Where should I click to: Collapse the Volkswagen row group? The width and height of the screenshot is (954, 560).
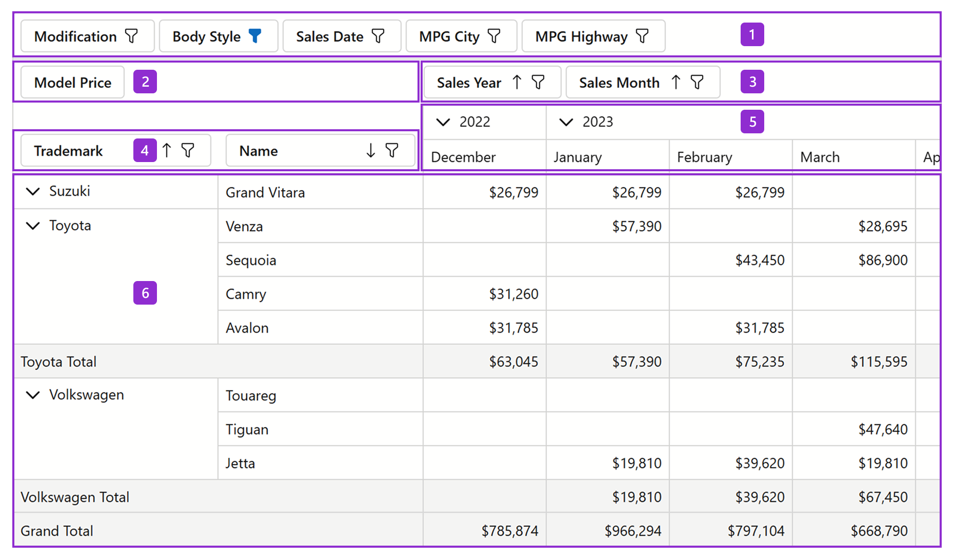pos(33,395)
